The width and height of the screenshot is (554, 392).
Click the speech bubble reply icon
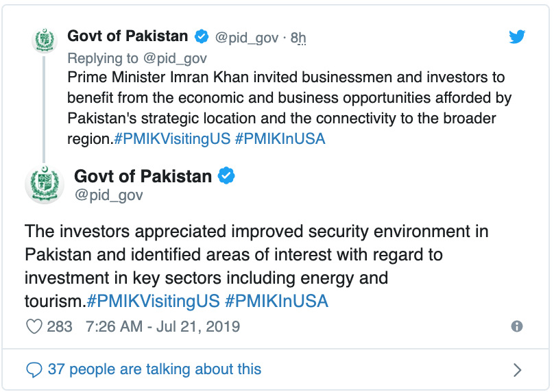(34, 370)
